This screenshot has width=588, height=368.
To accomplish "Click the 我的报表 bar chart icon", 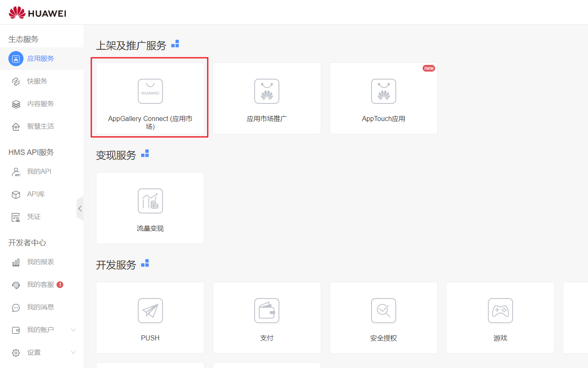I will coord(16,262).
